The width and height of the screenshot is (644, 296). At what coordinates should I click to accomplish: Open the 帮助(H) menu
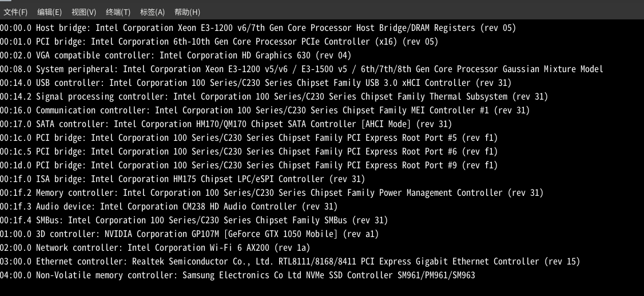tap(187, 12)
